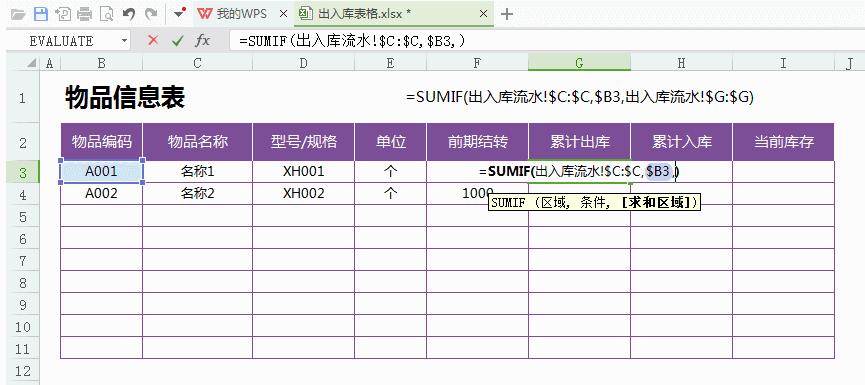This screenshot has height=385, width=865.
Task: Select cell XH002
Action: 303,194
